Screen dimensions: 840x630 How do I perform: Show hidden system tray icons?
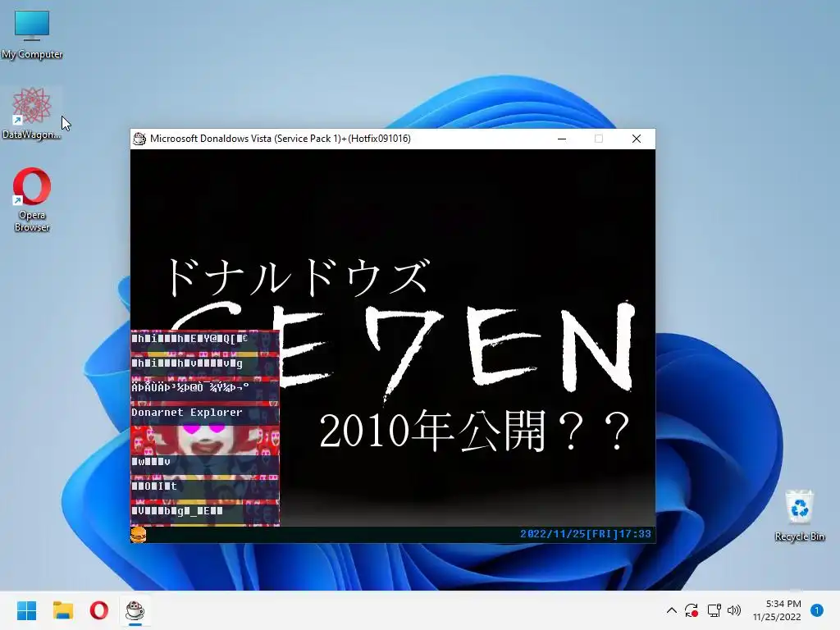pyautogui.click(x=671, y=610)
